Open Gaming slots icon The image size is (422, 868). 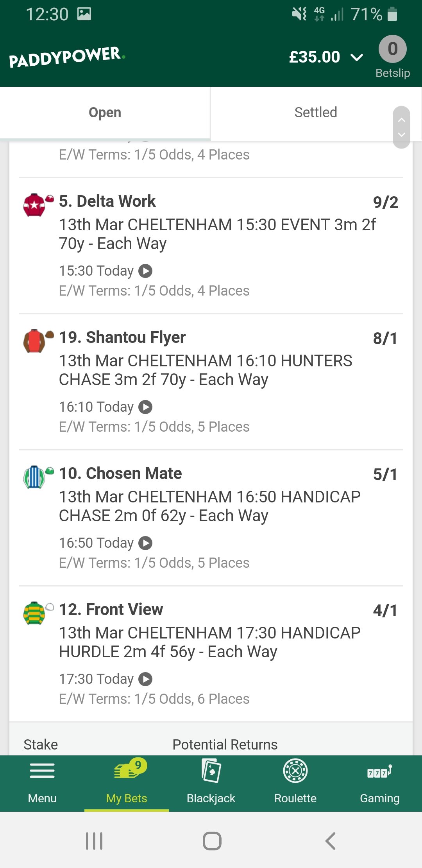[380, 771]
